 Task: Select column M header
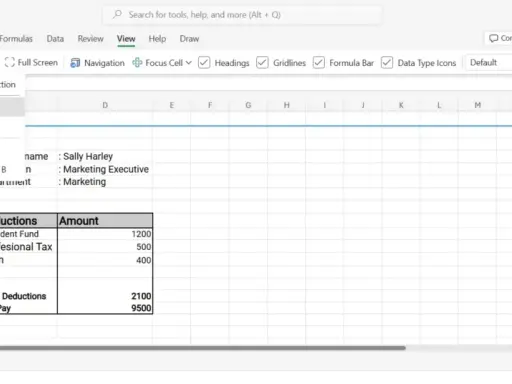click(x=478, y=105)
